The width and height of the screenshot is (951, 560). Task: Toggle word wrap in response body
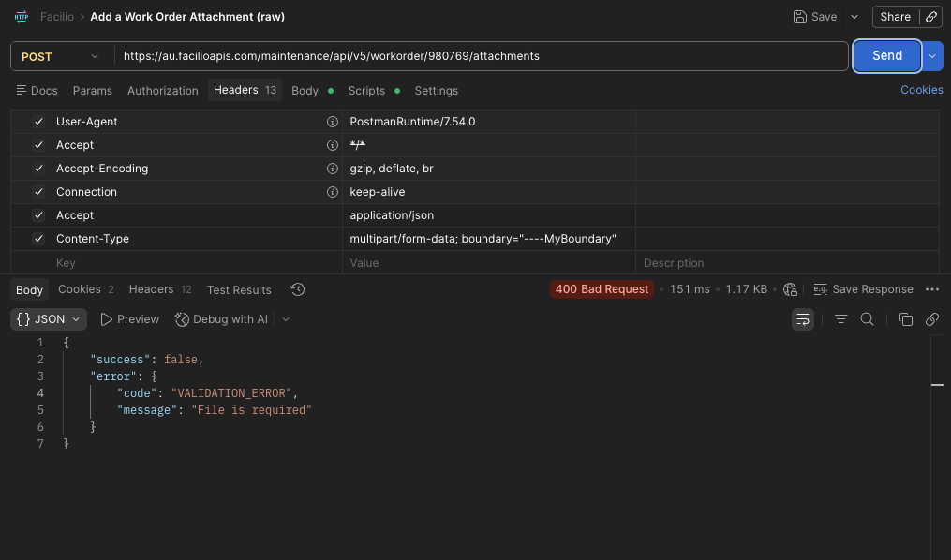(x=802, y=319)
